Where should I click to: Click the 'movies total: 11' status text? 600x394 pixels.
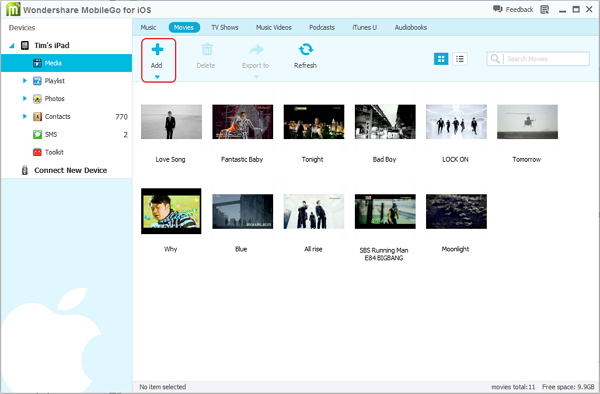(x=513, y=387)
